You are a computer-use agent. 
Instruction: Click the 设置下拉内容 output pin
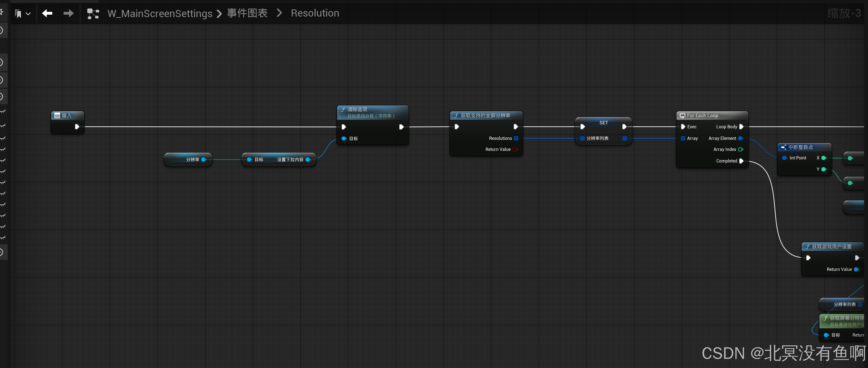click(x=308, y=160)
